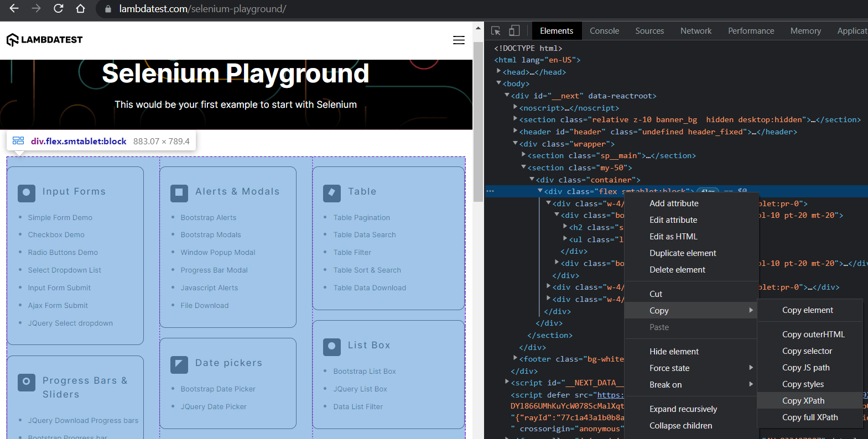Go to browser home icon
Screen dimensions: 868x439
pos(80,8)
